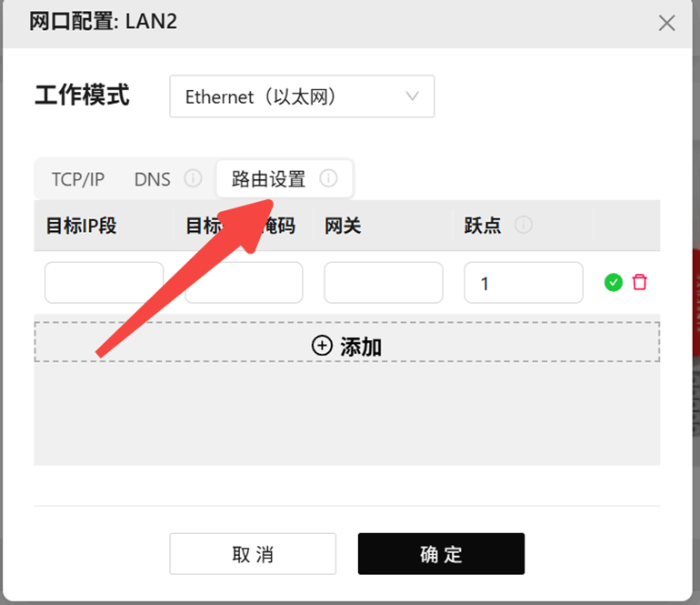Click the 目标IP段 column header

[x=81, y=226]
